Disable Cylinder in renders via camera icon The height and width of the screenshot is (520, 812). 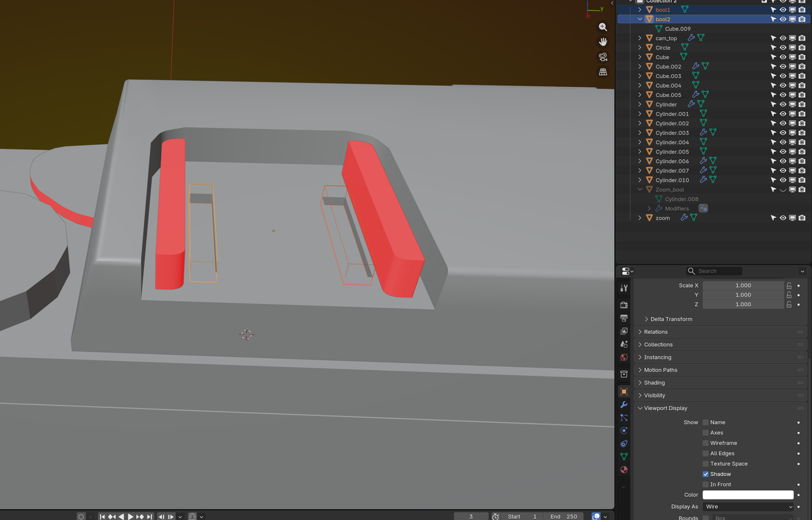[802, 105]
